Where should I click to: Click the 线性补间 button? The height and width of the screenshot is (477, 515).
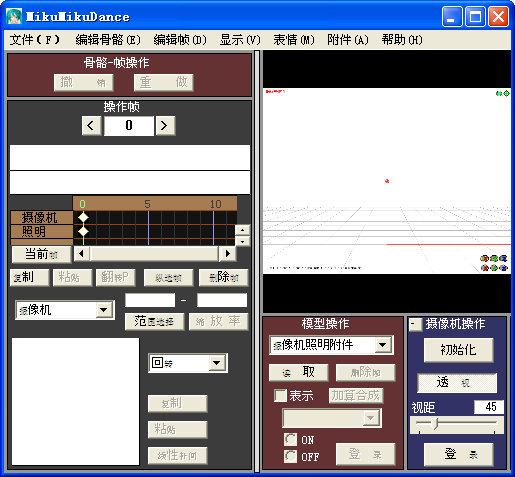[178, 455]
